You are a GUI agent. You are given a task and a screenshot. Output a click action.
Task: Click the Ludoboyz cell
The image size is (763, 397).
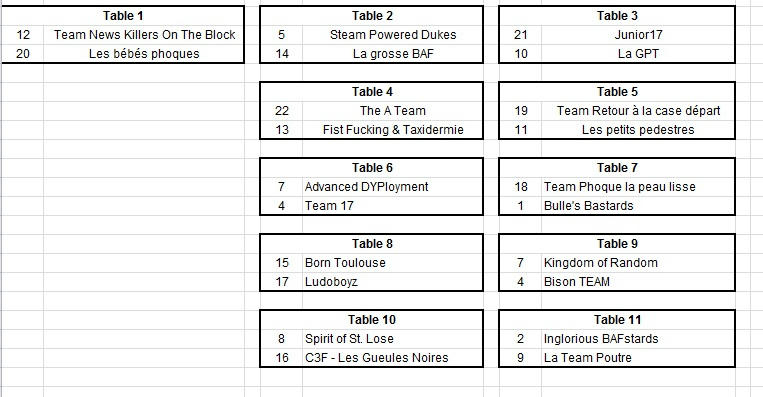point(393,281)
